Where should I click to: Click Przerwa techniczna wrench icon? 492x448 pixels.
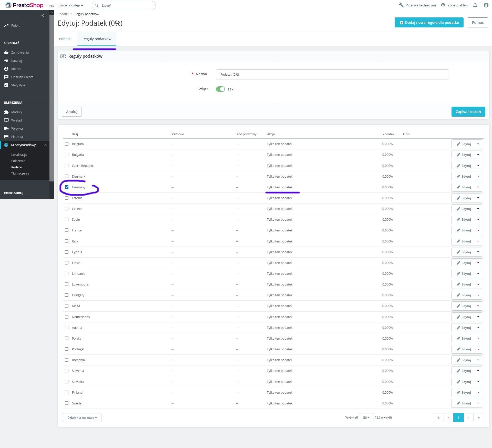(x=401, y=5)
